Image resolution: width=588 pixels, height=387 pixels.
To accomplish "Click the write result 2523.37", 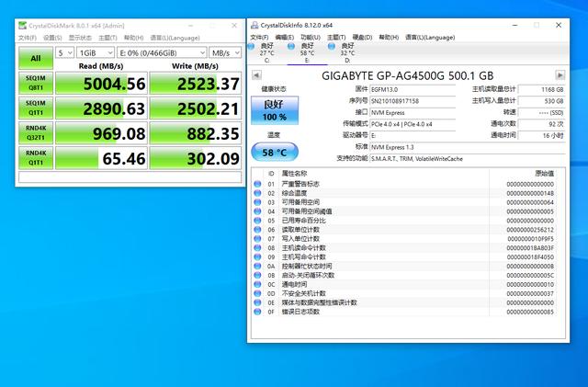I will (196, 84).
